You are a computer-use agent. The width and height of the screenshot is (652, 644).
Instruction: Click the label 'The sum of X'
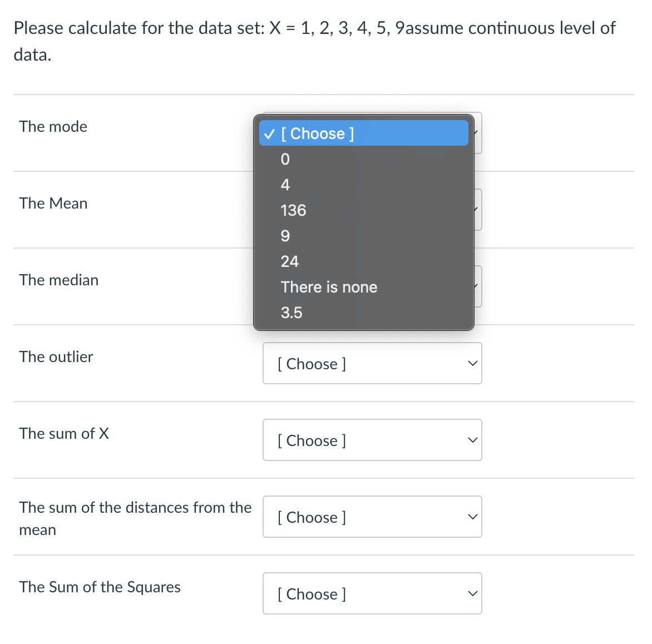click(63, 434)
